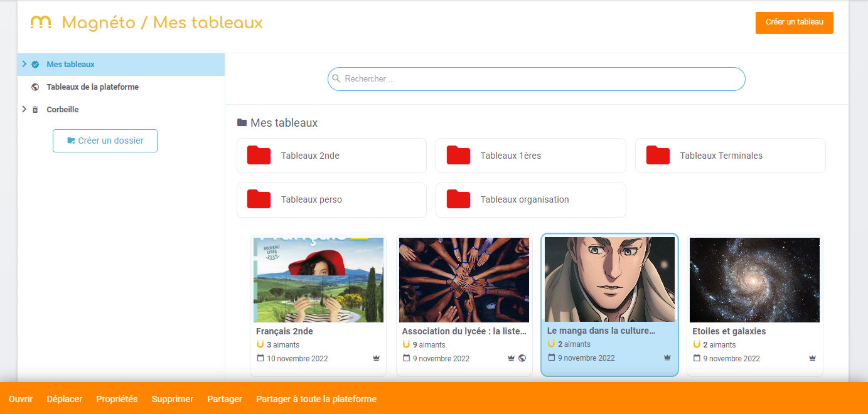The height and width of the screenshot is (414, 868).
Task: Click the globe icon beside Tableaux de la plateforme
Action: [x=35, y=87]
